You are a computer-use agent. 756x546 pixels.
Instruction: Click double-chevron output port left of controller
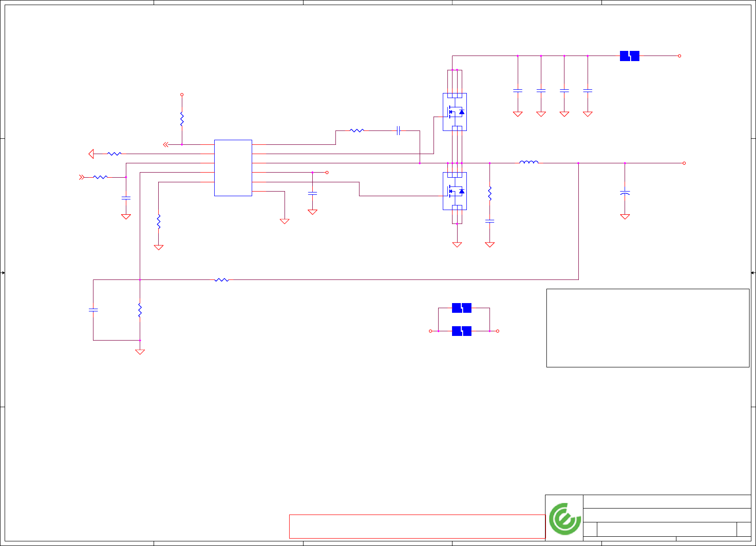[166, 144]
